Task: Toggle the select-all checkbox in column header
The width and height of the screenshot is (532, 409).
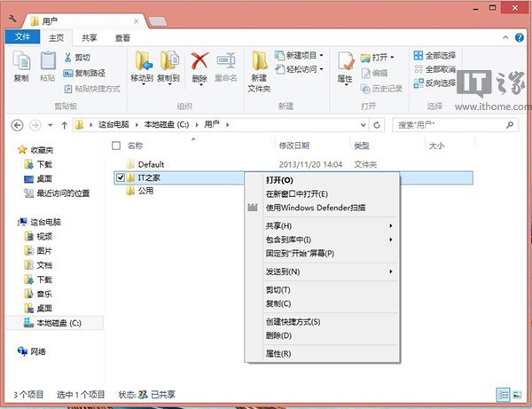Action: 116,146
